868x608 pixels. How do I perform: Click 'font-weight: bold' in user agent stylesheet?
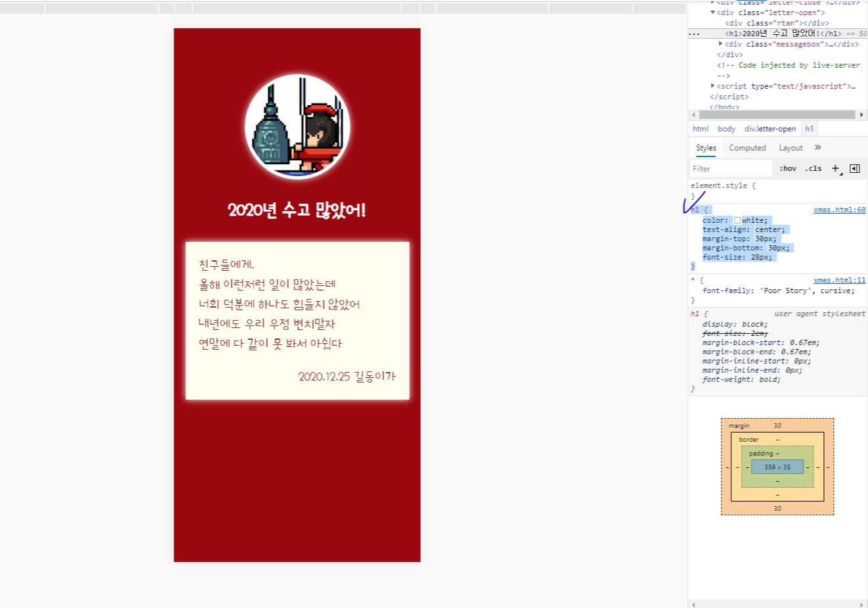(x=741, y=379)
